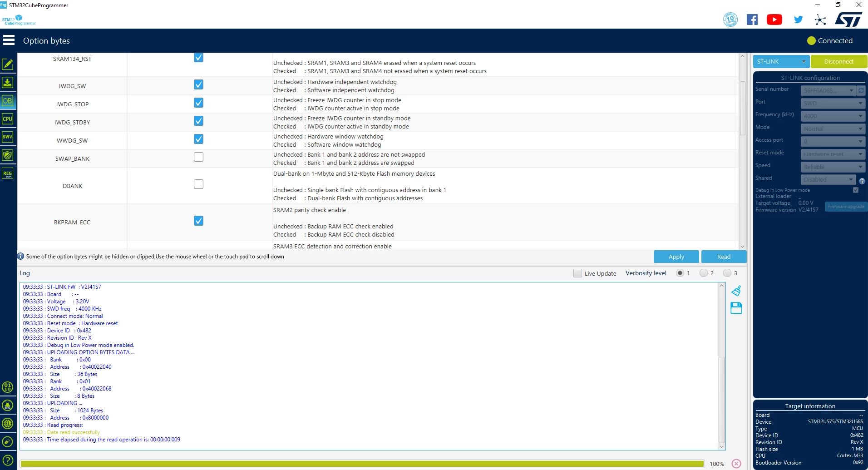Open the Speed Reliable dropdown

833,167
